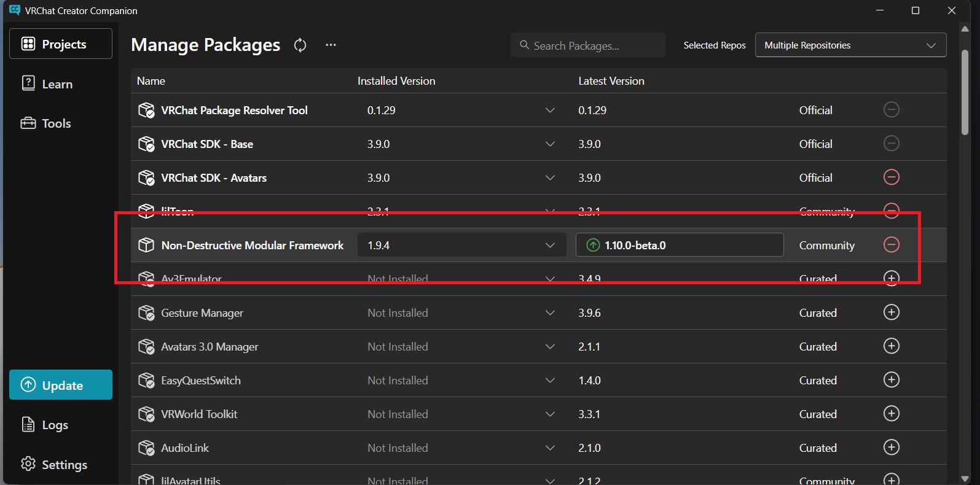Add the Gesture Manager package
980x485 pixels.
[x=891, y=312]
